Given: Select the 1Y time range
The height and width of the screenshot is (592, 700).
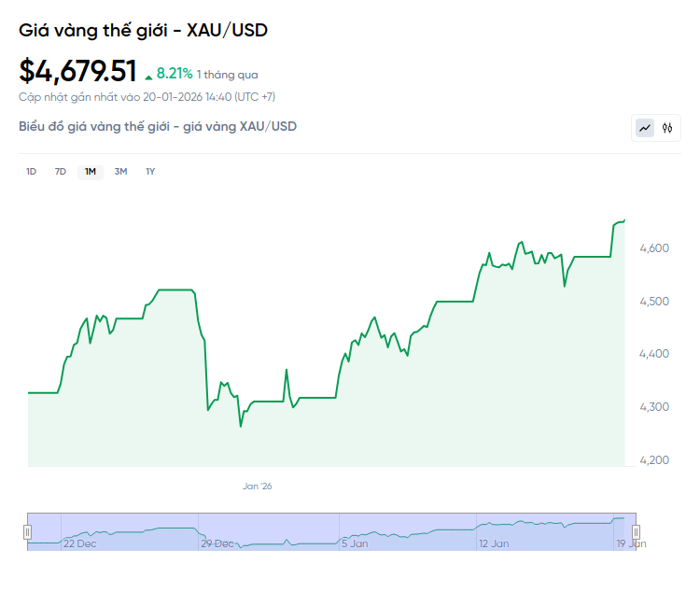Looking at the screenshot, I should click(150, 172).
